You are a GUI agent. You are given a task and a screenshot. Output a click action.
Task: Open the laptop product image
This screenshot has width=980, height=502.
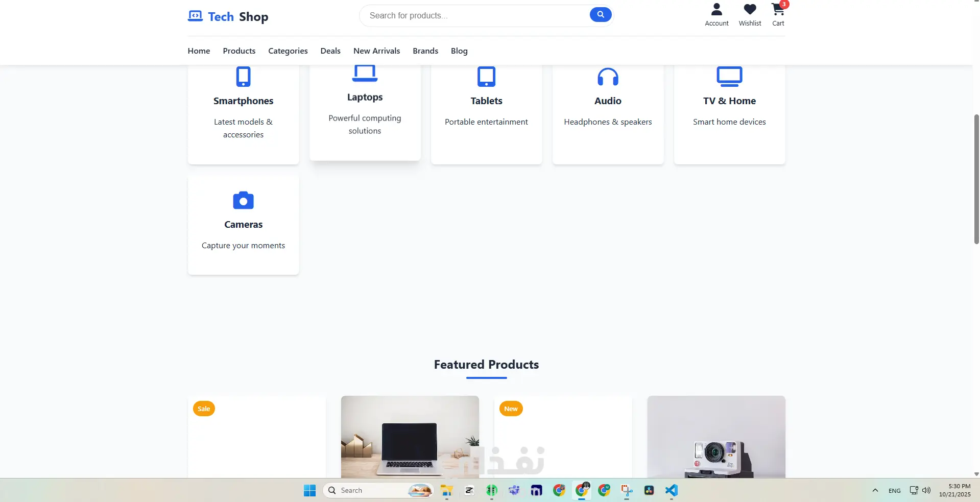(x=410, y=437)
